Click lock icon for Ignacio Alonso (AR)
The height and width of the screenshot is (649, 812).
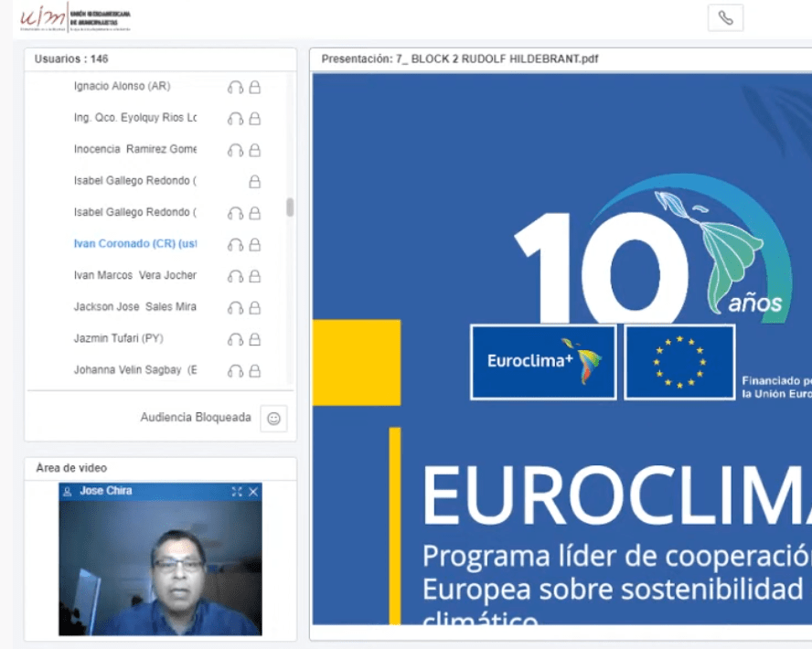click(x=255, y=87)
